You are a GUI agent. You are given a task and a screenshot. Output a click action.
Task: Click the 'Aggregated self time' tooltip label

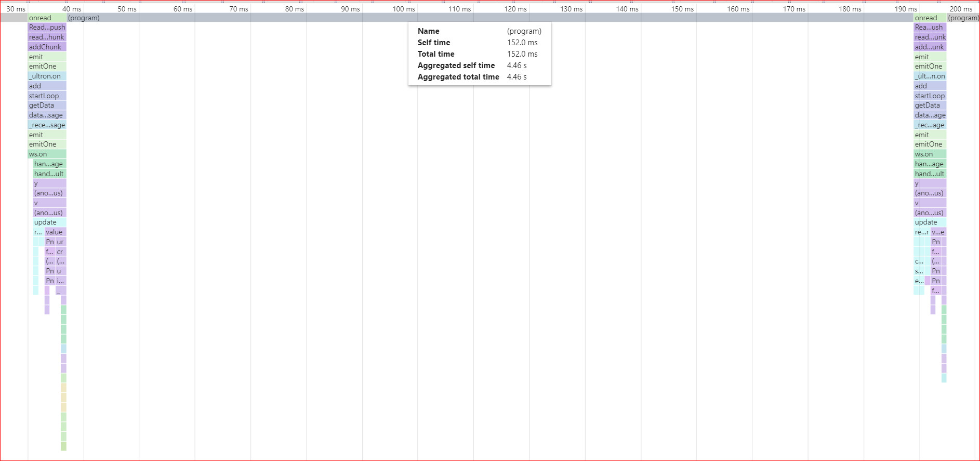click(x=456, y=65)
